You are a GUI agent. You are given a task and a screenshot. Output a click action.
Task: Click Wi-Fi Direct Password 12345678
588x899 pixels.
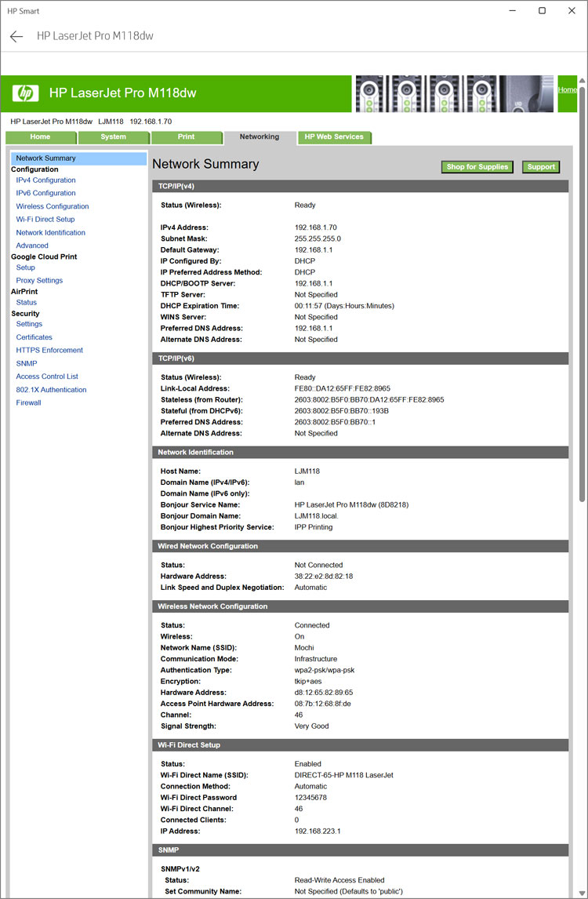(310, 798)
